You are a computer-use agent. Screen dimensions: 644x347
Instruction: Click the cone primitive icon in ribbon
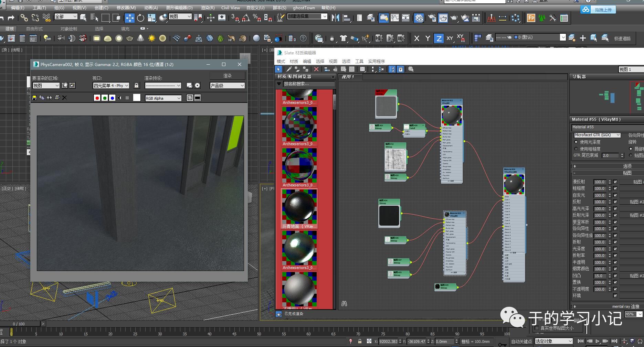140,38
